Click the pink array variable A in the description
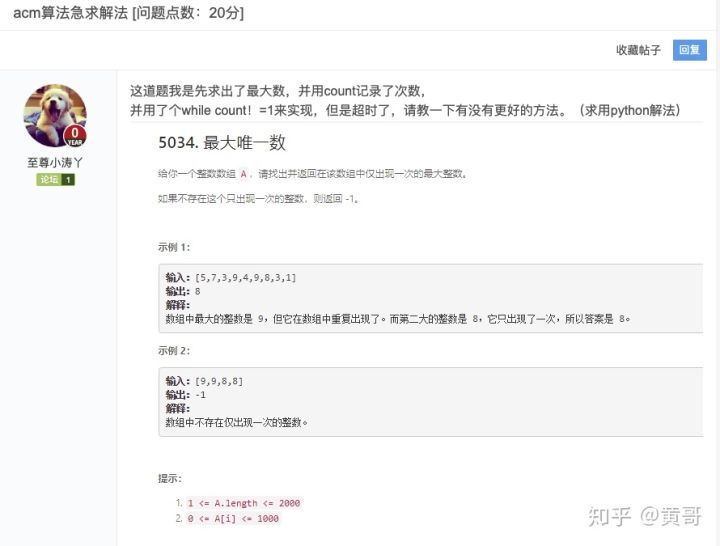 coord(243,174)
